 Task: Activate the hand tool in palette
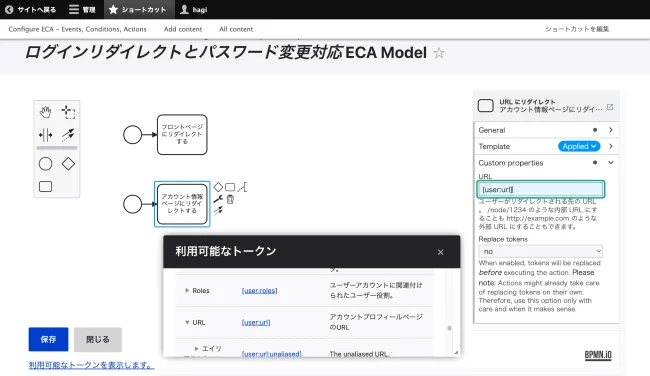[x=46, y=112]
